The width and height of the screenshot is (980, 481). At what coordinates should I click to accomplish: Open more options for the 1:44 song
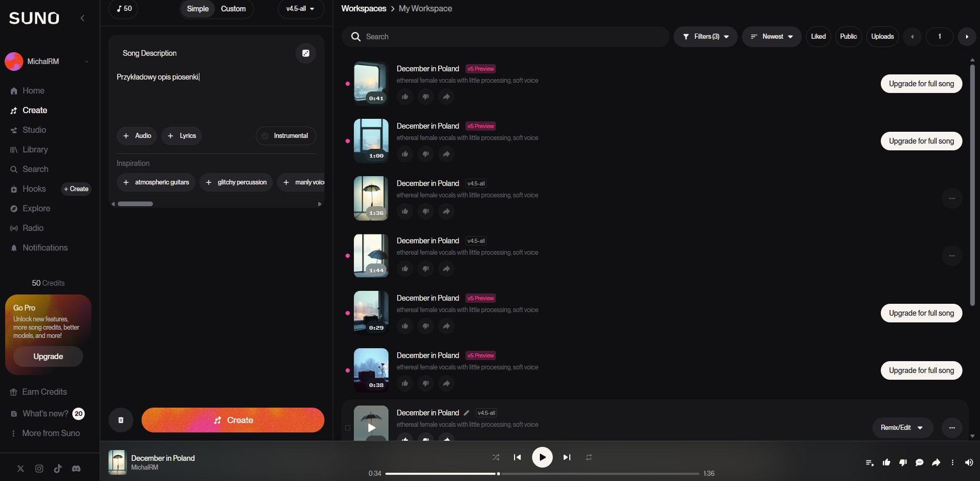pos(952,256)
